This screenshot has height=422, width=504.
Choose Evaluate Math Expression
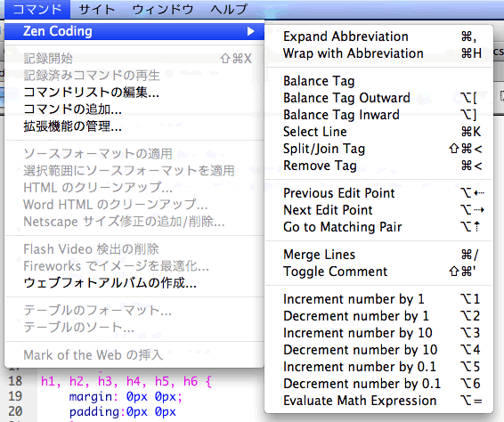click(x=378, y=401)
